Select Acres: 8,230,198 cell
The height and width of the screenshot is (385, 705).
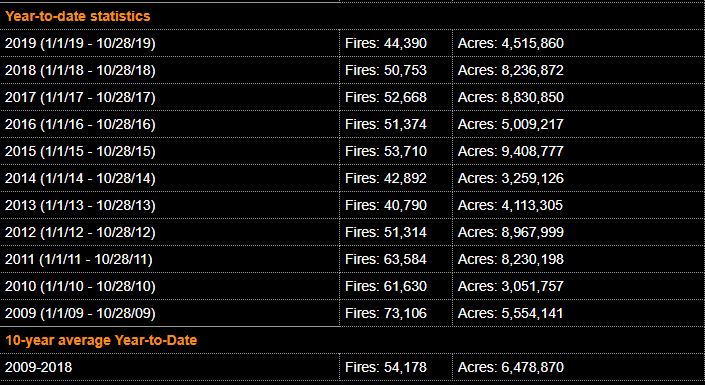[x=511, y=259]
